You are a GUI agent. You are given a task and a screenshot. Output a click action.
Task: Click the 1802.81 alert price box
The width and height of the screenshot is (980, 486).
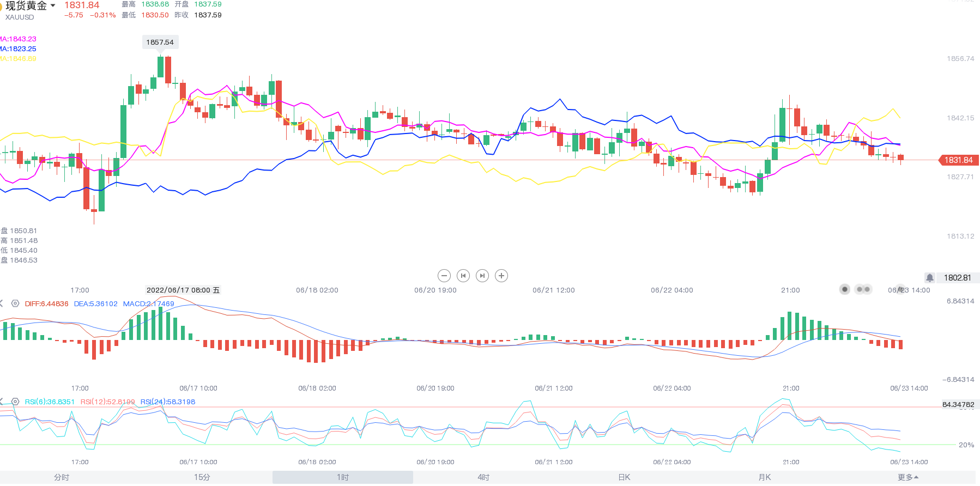[x=958, y=278]
